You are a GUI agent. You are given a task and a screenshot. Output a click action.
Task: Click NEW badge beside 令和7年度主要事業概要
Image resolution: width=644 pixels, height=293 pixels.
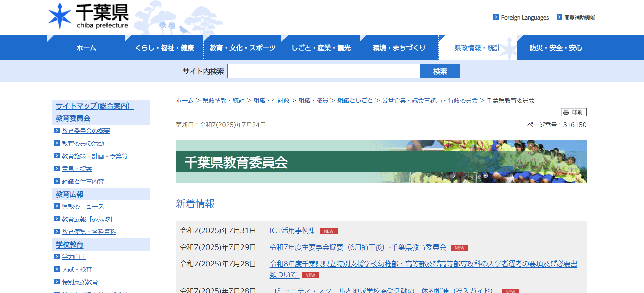(x=460, y=248)
